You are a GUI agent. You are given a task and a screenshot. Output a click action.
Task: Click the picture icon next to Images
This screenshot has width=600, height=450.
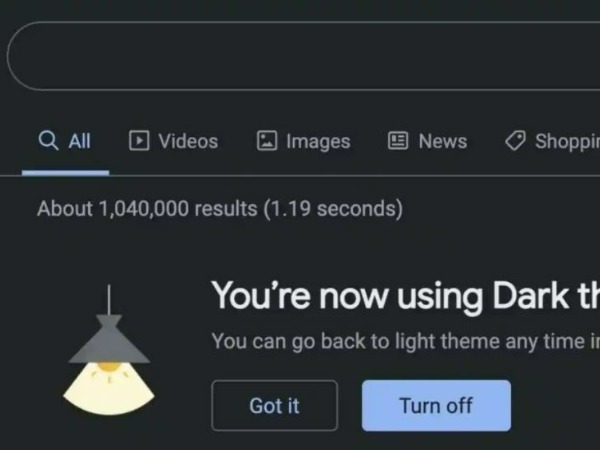[267, 140]
